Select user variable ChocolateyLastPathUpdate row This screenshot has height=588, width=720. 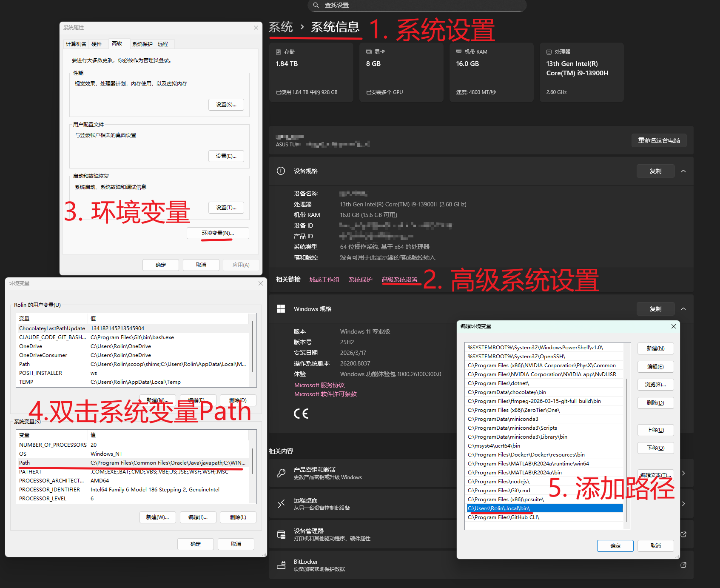click(x=133, y=328)
